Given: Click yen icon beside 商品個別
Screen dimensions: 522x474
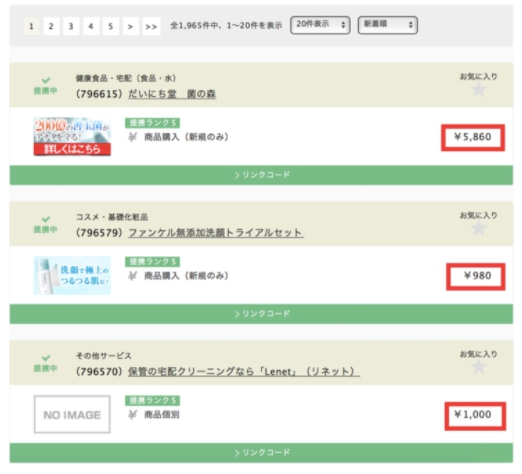Looking at the screenshot, I should point(132,415).
